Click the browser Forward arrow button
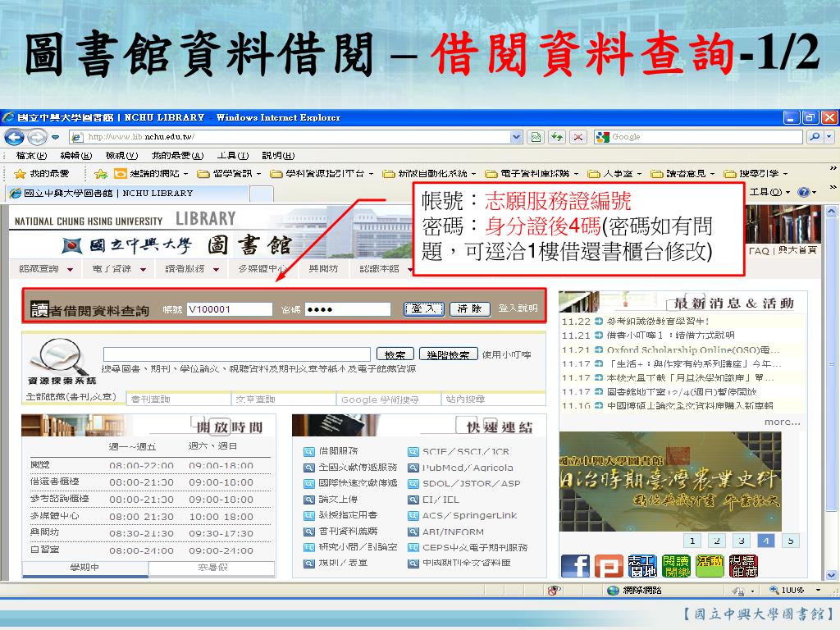The width and height of the screenshot is (840, 630). pyautogui.click(x=37, y=137)
